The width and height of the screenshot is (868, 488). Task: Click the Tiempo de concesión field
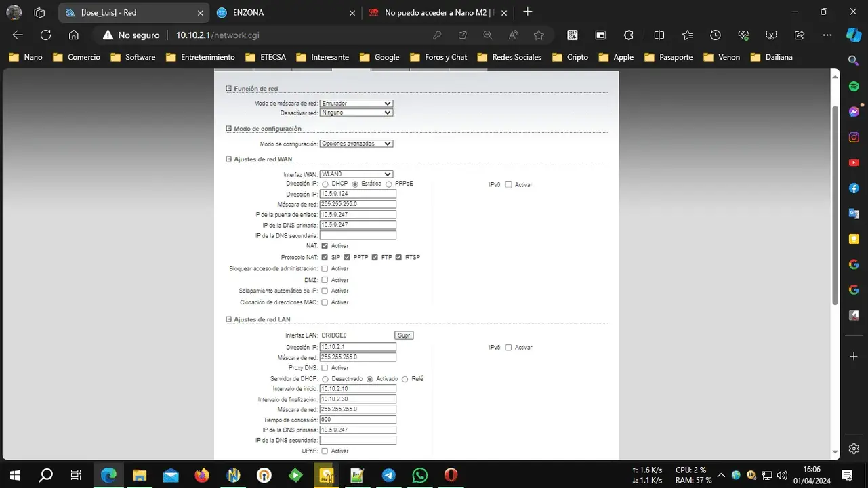pos(358,420)
